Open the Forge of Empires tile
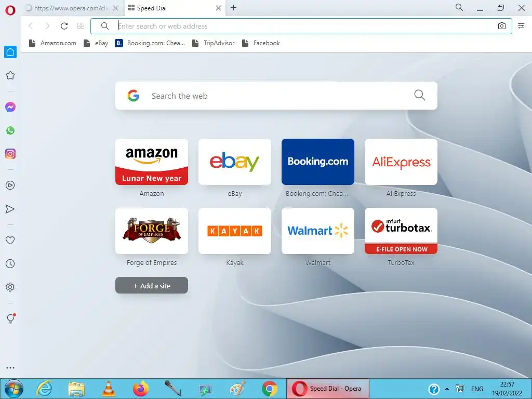Screen dimensions: 532x399 click(152, 231)
